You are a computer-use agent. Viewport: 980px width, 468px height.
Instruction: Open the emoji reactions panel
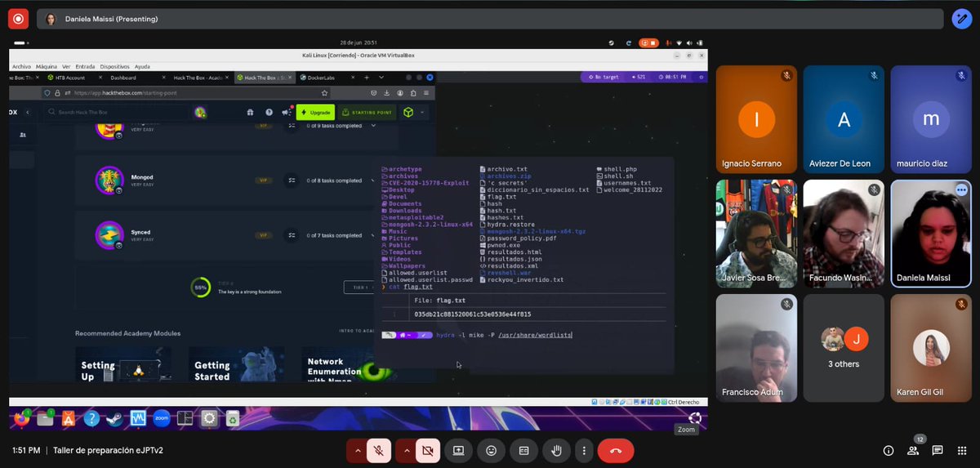[492, 450]
